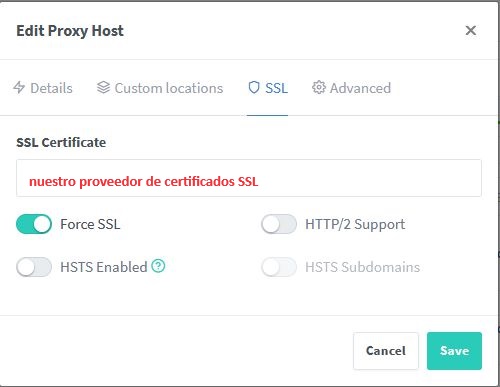This screenshot has width=500, height=387.
Task: Go to the Advanced tab label
Action: point(360,88)
